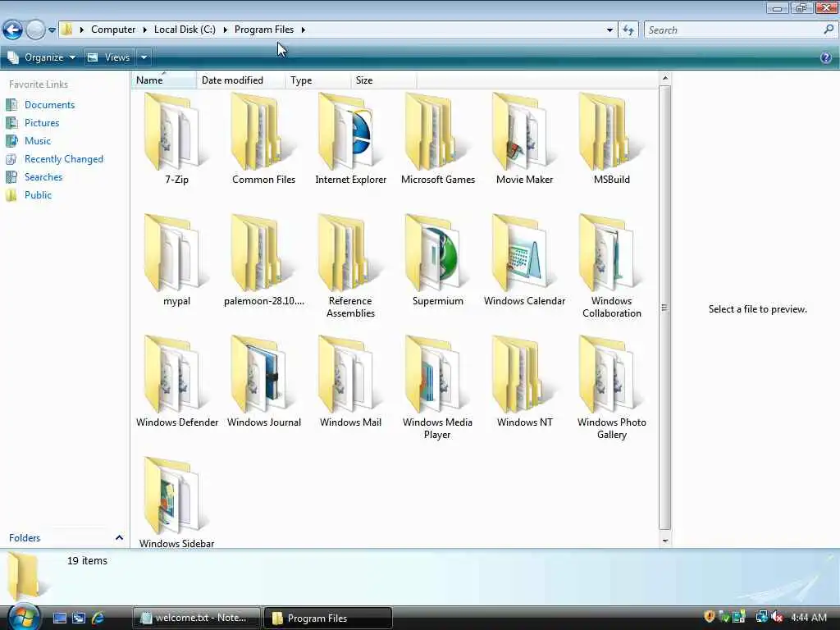Select the Windows Collaboration folder
The height and width of the screenshot is (630, 840).
[611, 267]
